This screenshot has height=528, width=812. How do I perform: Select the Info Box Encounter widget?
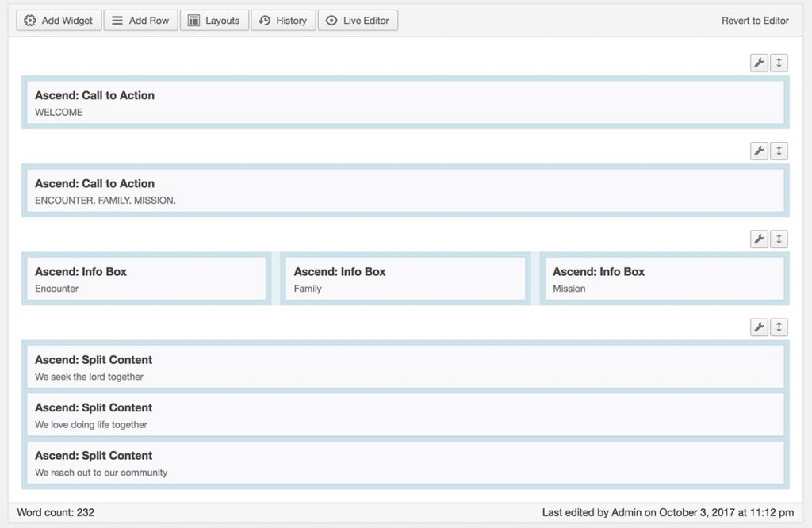coord(146,278)
